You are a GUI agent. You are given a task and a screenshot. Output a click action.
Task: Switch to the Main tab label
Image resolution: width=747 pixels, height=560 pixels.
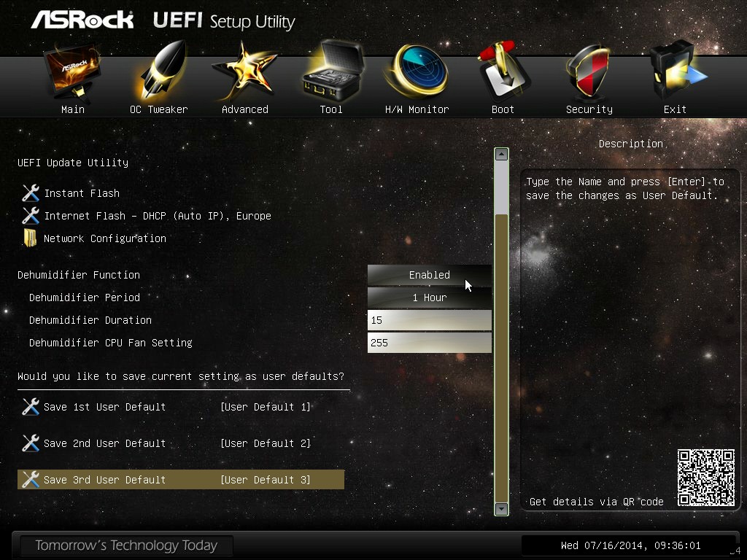tap(73, 109)
